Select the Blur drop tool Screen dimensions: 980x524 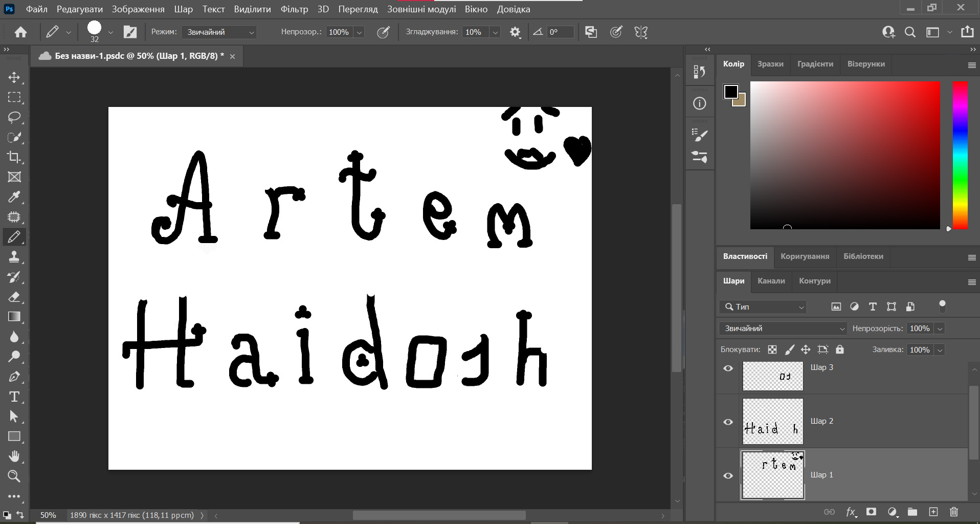[14, 337]
